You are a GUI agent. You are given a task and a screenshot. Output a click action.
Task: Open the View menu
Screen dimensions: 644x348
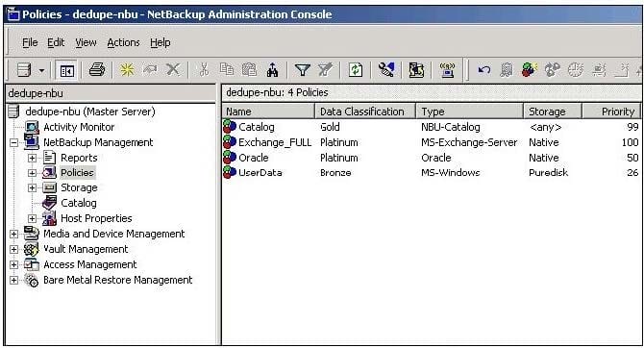(x=86, y=42)
